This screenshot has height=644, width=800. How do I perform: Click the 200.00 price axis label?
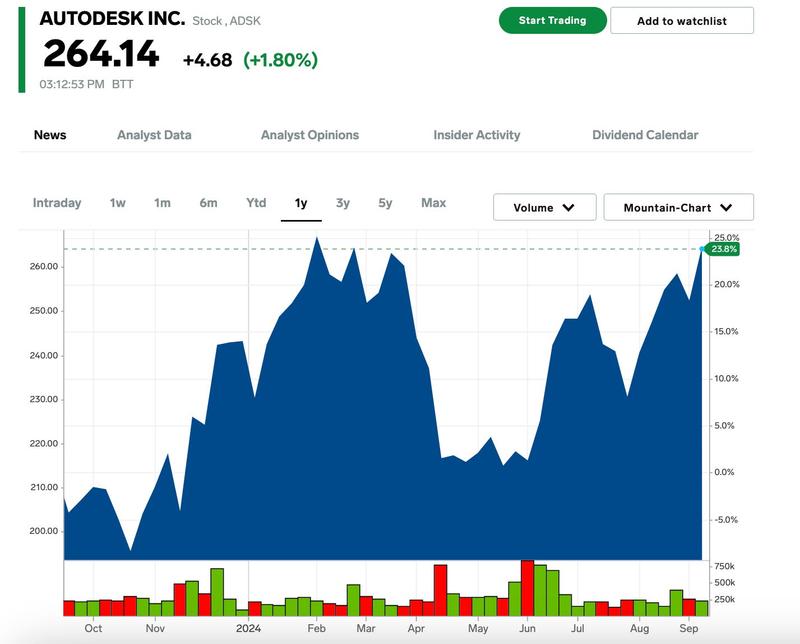tap(44, 531)
